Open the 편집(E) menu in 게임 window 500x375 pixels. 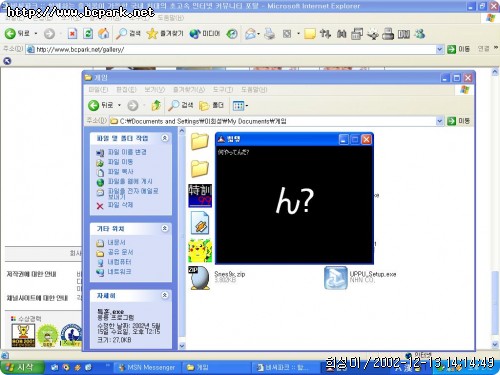126,90
